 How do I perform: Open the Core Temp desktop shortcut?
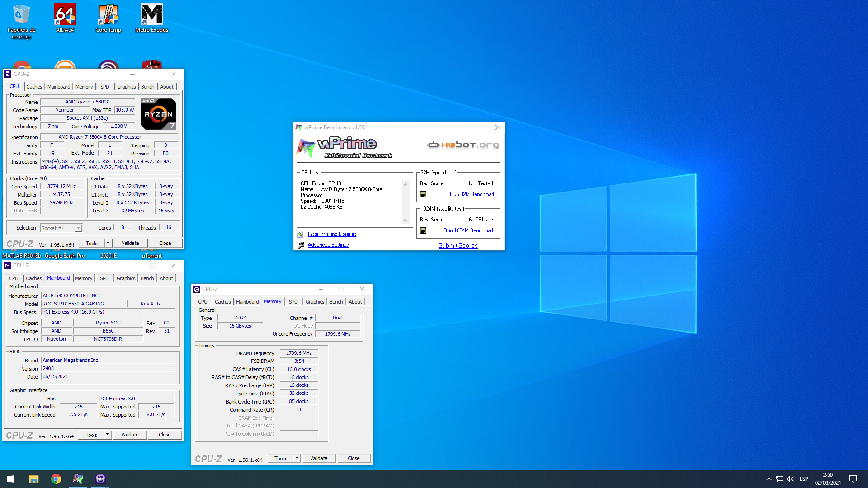point(108,18)
